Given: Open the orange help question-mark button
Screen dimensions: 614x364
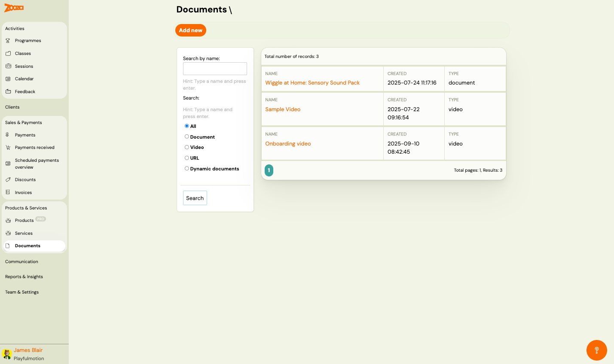Looking at the screenshot, I should 596,350.
